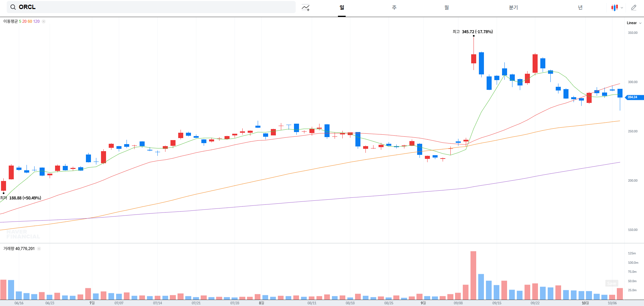This screenshot has height=306, width=644.
Task: Click the 거래량 40,776,201 label
Action: 19,249
